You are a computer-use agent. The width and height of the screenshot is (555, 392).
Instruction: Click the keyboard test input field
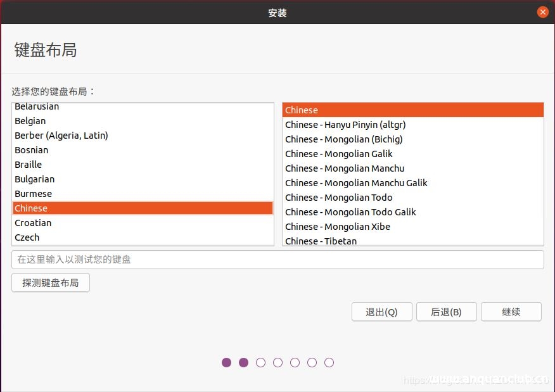[277, 259]
